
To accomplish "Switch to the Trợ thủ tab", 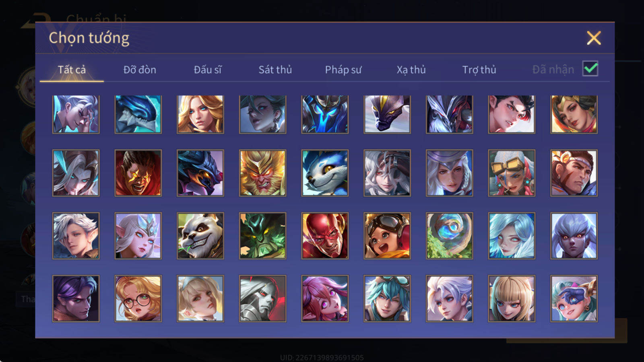I will pos(479,70).
